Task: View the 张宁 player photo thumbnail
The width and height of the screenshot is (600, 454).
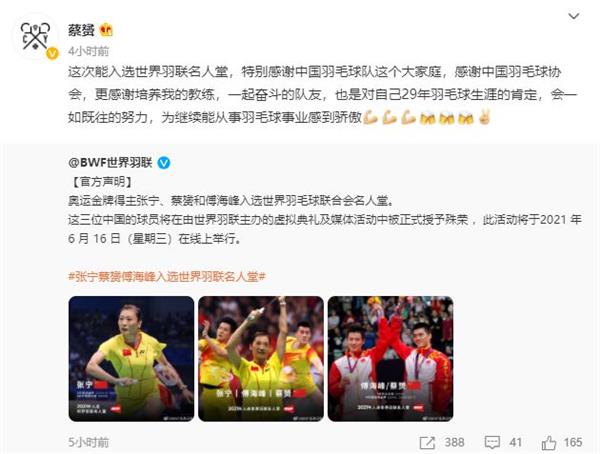Action: 131,359
